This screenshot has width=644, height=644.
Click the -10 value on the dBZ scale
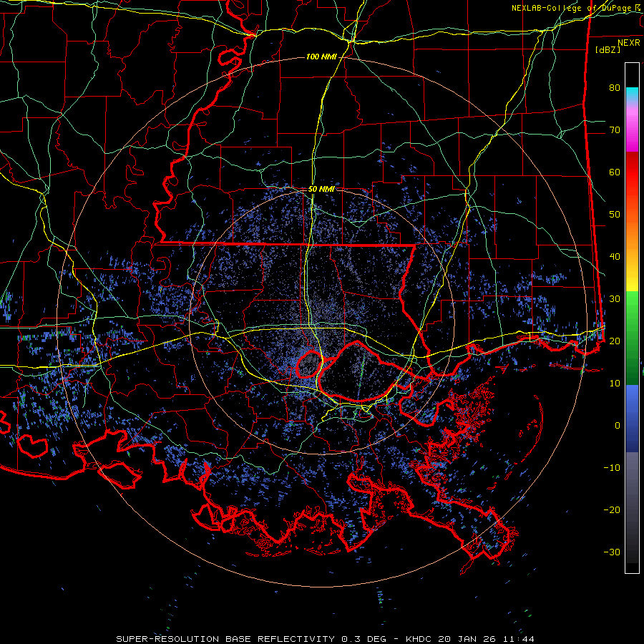click(x=612, y=468)
